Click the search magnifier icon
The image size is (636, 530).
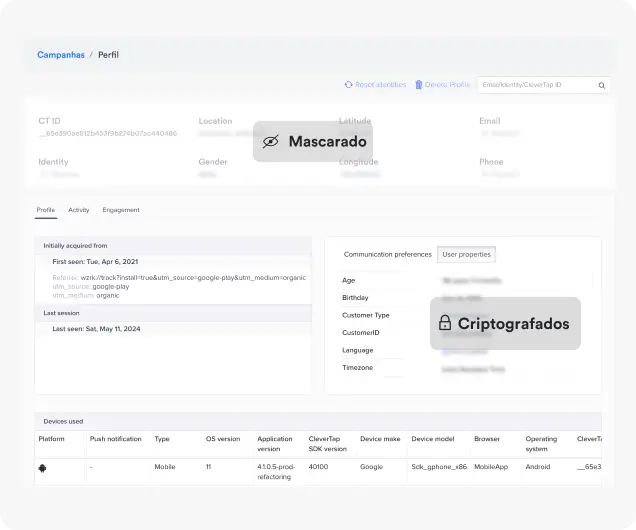602,85
